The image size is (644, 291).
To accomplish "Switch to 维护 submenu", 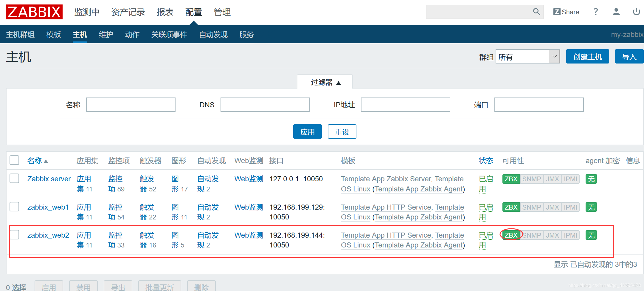I will pyautogui.click(x=106, y=35).
